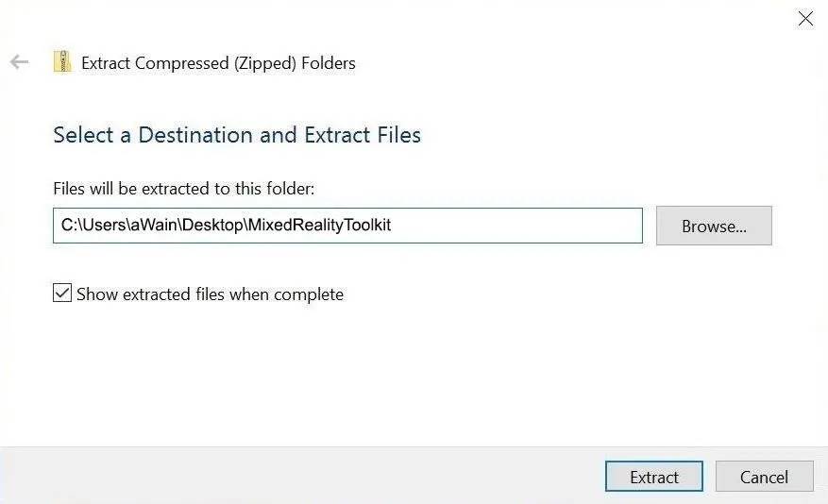Uncheck Show extracted files when complete checkbox
828x504 pixels.
(x=62, y=293)
